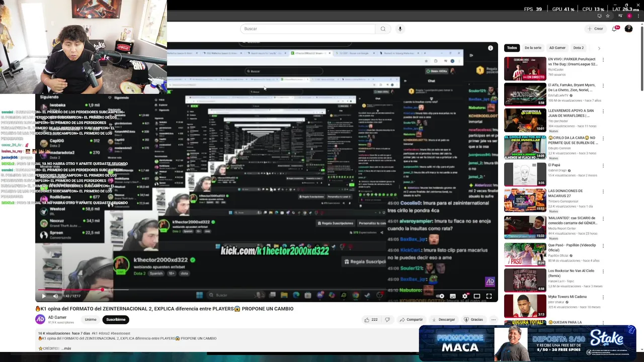644x362 pixels.
Task: Click the 16 K visualizaciones text
Action: point(54,333)
